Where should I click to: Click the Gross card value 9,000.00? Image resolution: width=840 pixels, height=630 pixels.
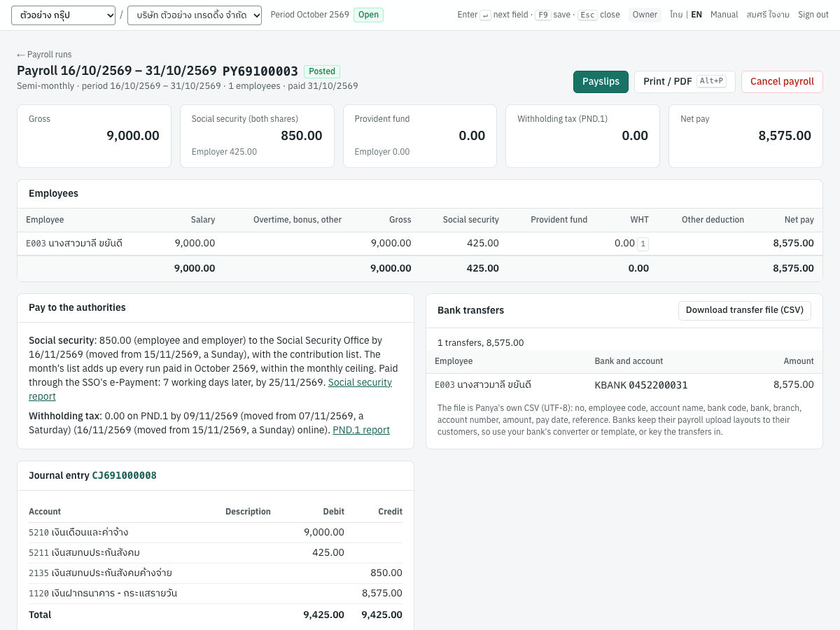pyautogui.click(x=133, y=136)
